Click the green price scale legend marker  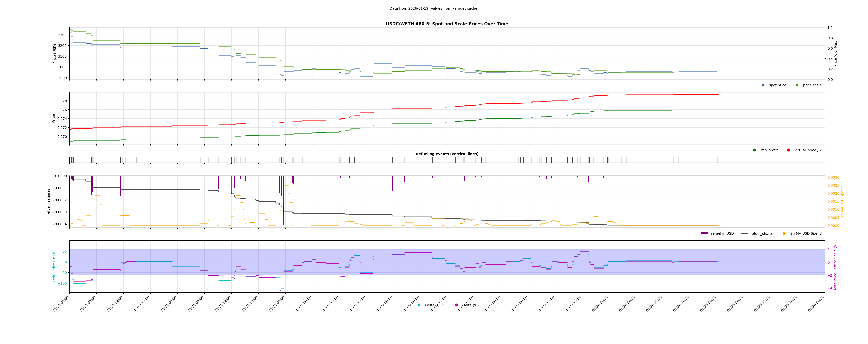point(797,85)
